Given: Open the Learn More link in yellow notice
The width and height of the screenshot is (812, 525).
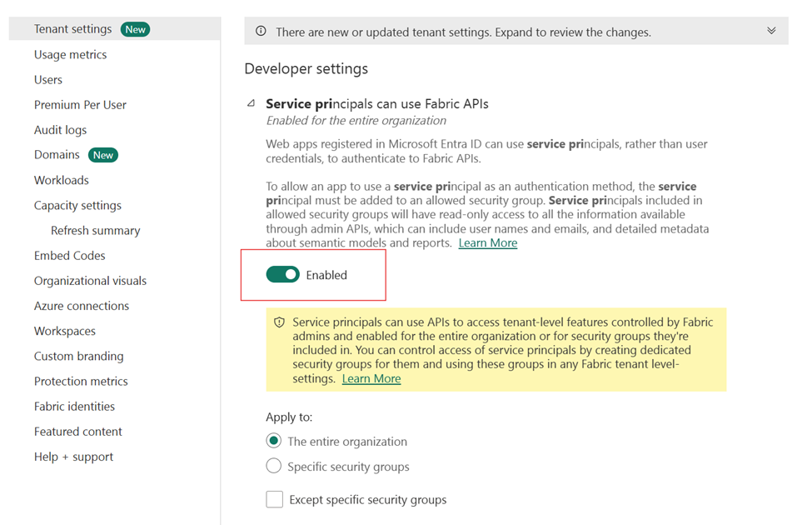Looking at the screenshot, I should pyautogui.click(x=371, y=379).
